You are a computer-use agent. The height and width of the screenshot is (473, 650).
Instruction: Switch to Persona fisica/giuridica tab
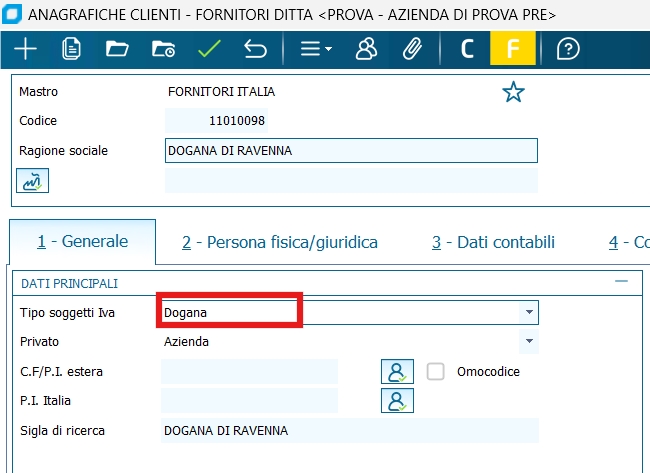280,242
